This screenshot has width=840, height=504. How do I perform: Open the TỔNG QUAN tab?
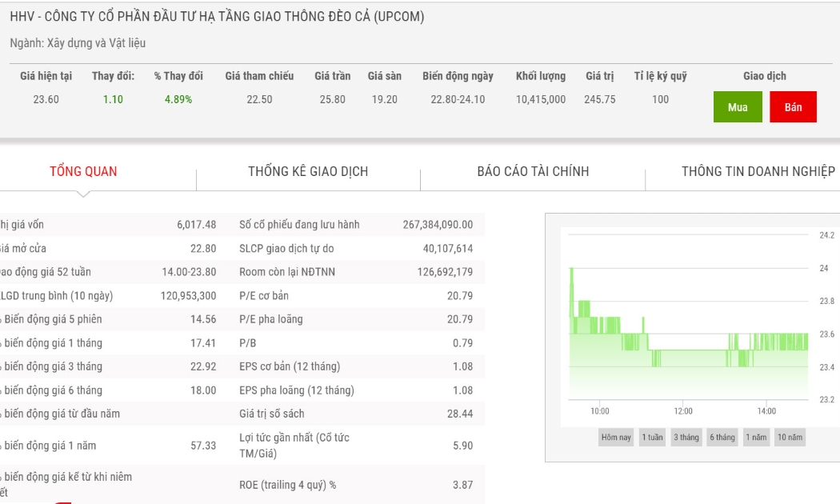(x=83, y=171)
